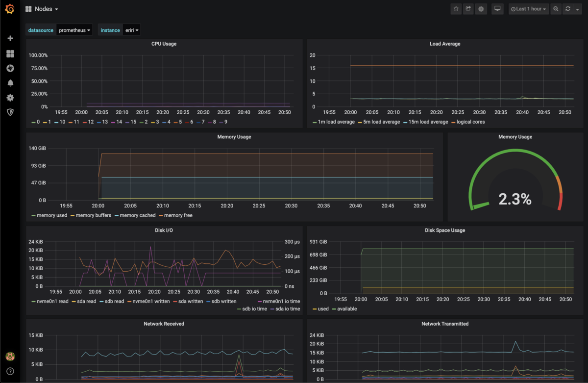The width and height of the screenshot is (588, 383).
Task: Click the 931 GiB disk axis label
Action: click(x=318, y=242)
